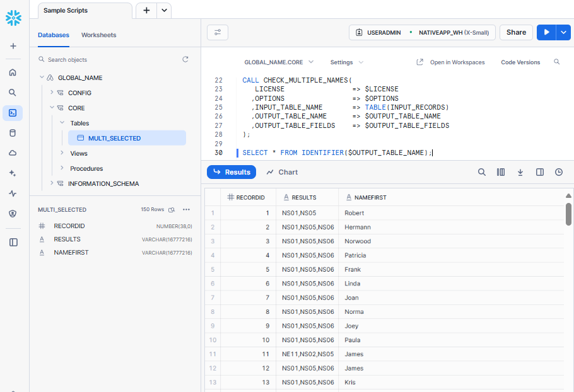574x392 pixels.
Task: Search the query results
Action: point(482,172)
